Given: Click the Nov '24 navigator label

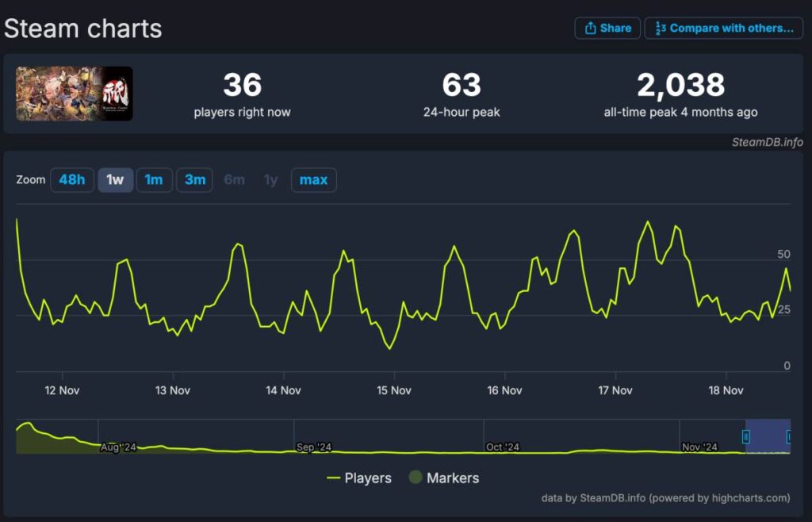Looking at the screenshot, I should (699, 447).
